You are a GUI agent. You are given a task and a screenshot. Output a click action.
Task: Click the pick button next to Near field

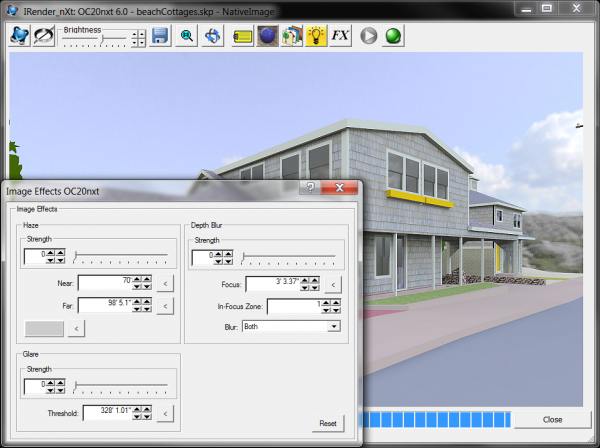click(x=166, y=284)
